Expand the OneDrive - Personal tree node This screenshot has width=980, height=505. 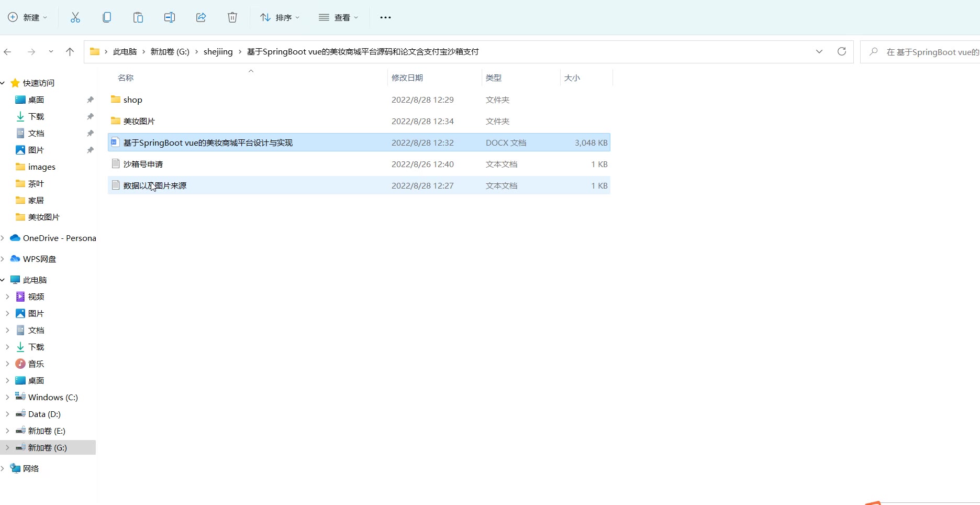pyautogui.click(x=3, y=238)
